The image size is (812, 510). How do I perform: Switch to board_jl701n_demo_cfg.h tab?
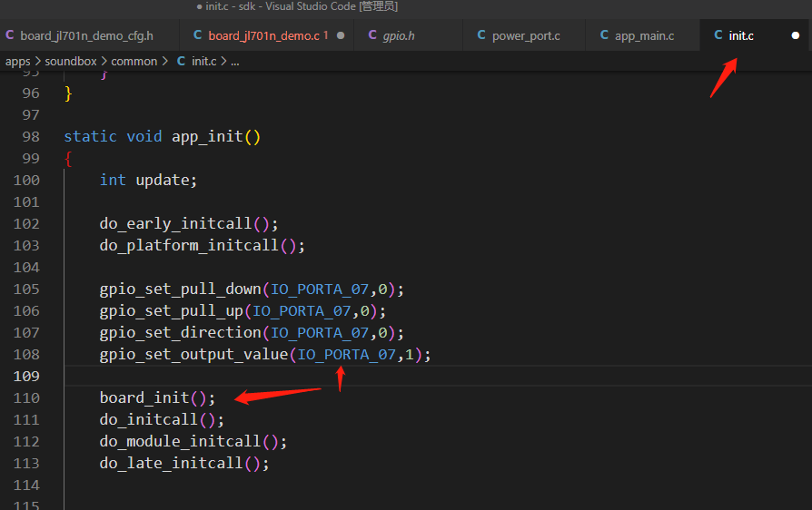(86, 35)
